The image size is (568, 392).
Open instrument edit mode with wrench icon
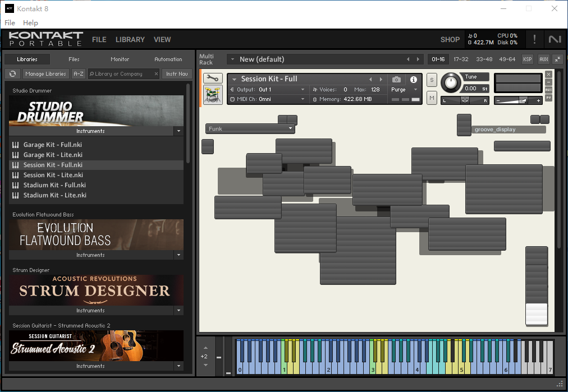click(x=213, y=78)
